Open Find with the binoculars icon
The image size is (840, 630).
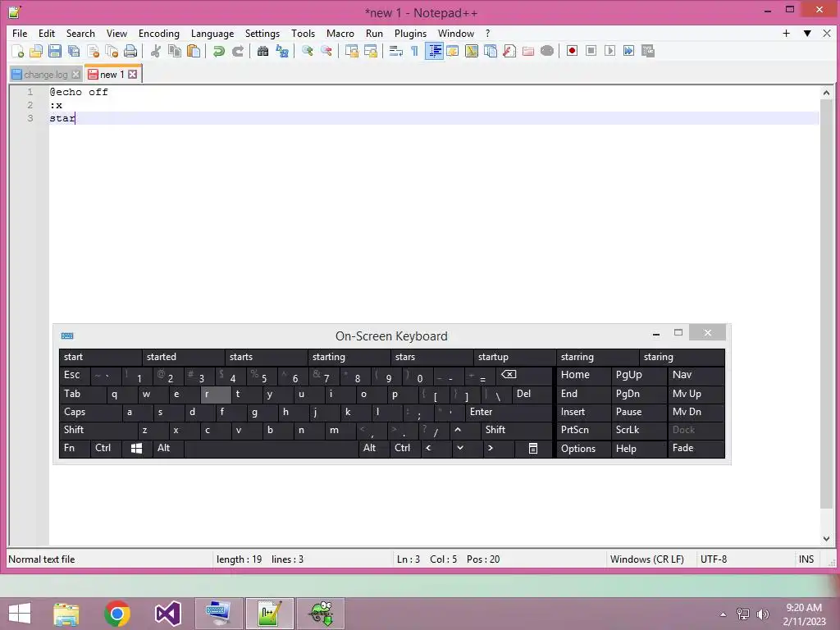coord(262,51)
